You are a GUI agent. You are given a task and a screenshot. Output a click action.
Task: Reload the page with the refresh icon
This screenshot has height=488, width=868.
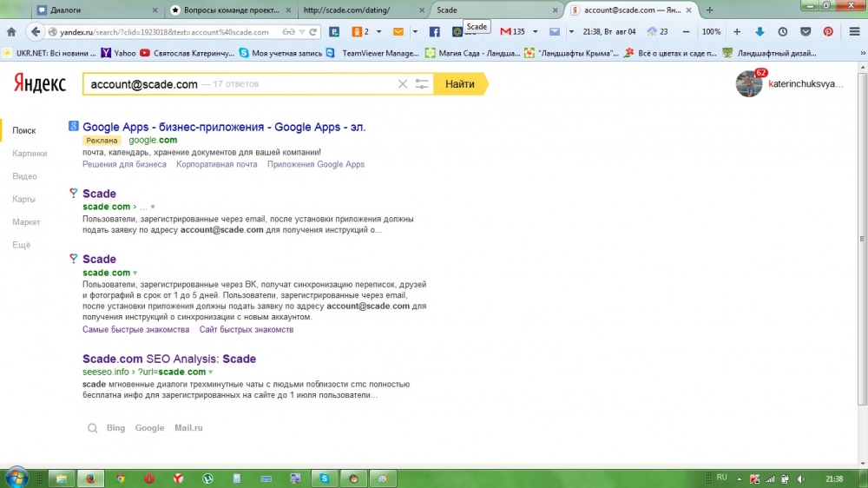[313, 32]
